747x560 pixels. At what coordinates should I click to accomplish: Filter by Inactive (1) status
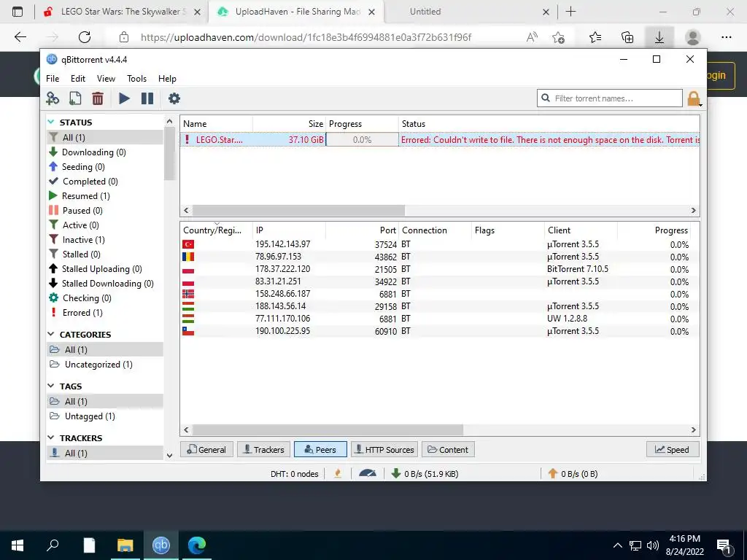point(105,240)
